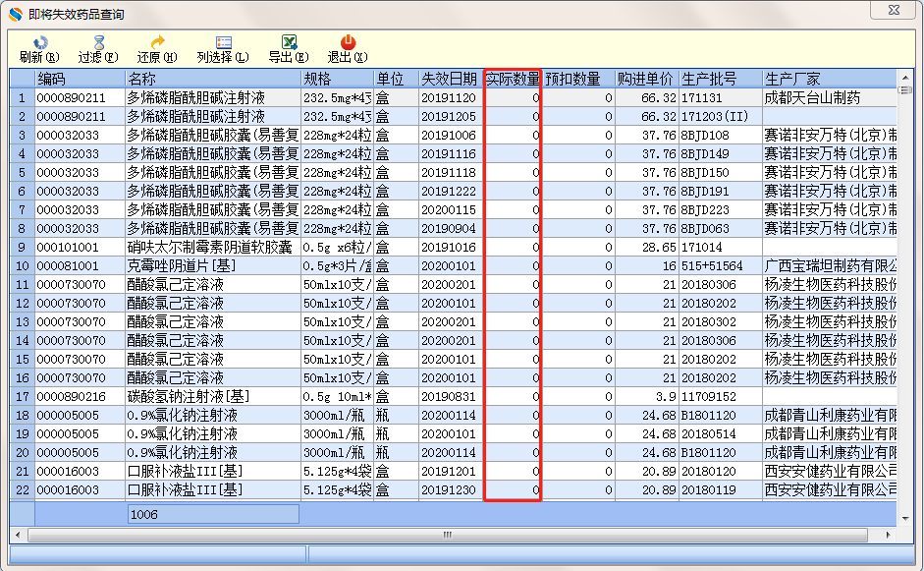Click the 购进单价 column header
924x571 pixels.
pyautogui.click(x=647, y=79)
